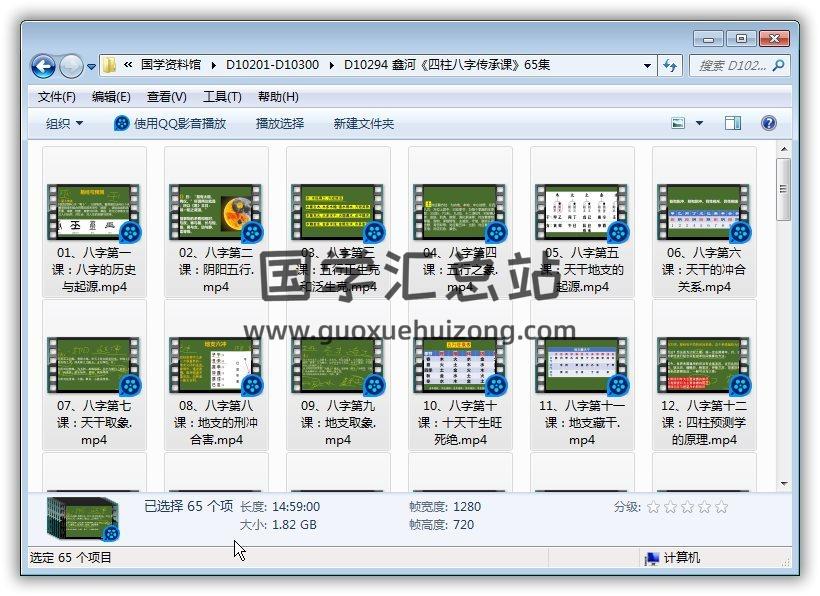This screenshot has height=596, width=820.
Task: Open the 工具(T) menu
Action: point(222,97)
